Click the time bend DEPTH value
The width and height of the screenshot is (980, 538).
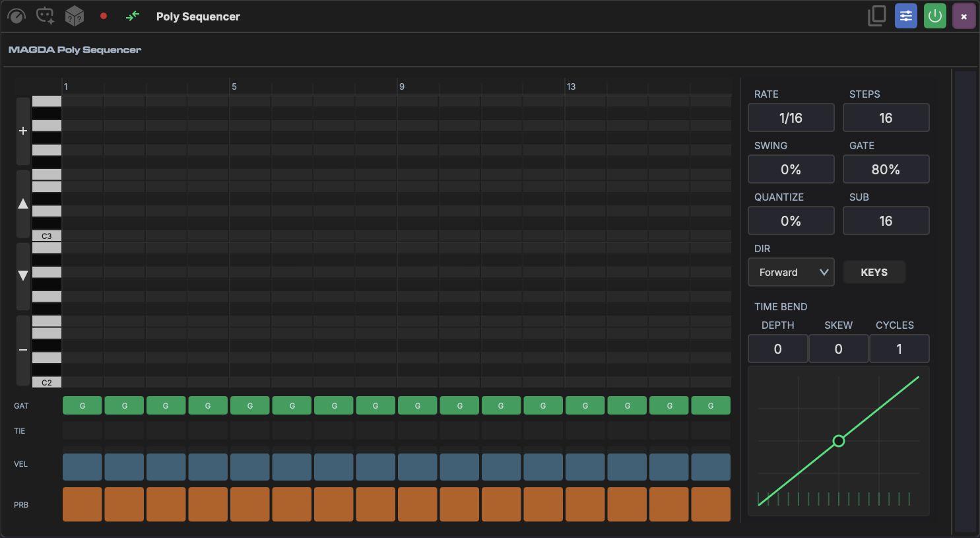coord(777,349)
